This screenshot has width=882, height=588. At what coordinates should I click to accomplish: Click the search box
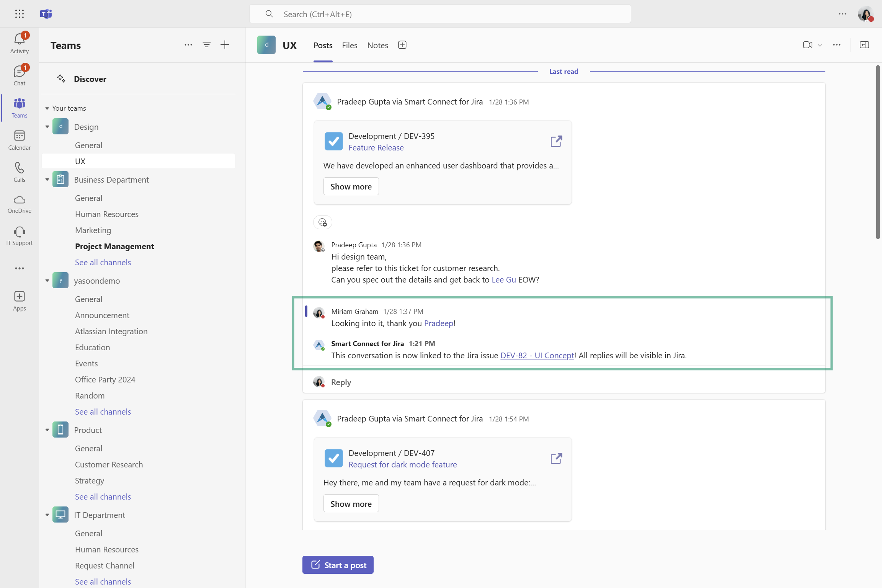click(440, 14)
